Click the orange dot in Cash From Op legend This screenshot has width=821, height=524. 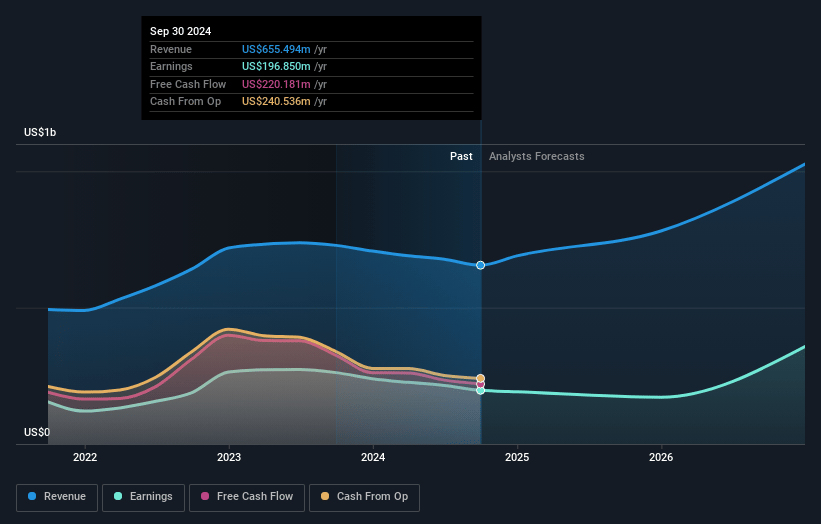click(x=325, y=496)
